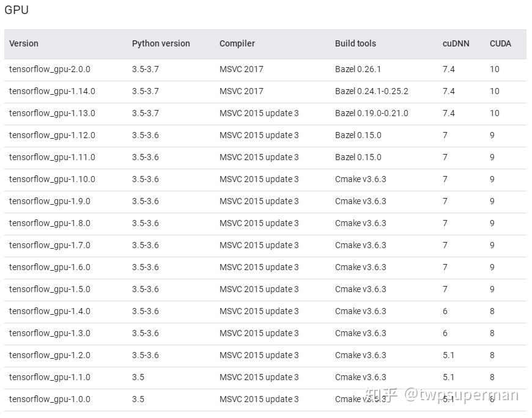Click the Compiler column header
Screen dimensions: 532x418
tap(237, 43)
